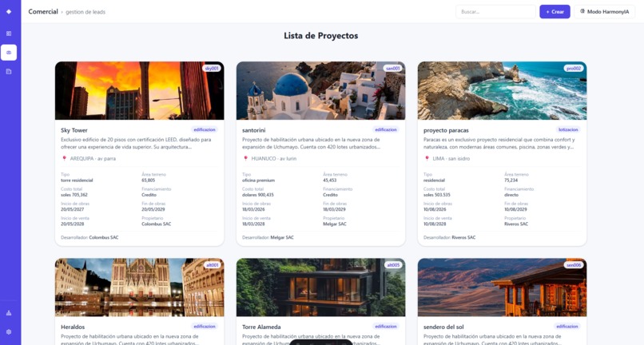Click the organization chart icon in sidebar
The image size is (644, 345).
[x=9, y=313]
